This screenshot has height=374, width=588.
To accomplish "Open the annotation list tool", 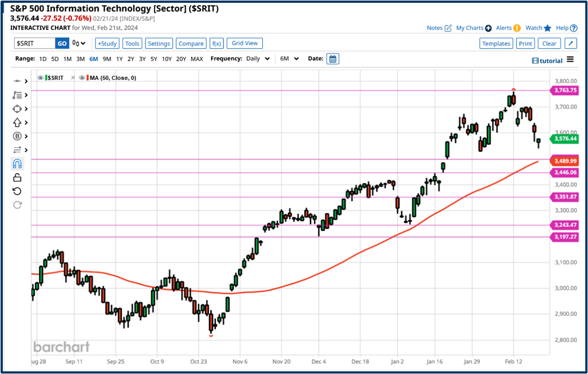I will (x=17, y=95).
